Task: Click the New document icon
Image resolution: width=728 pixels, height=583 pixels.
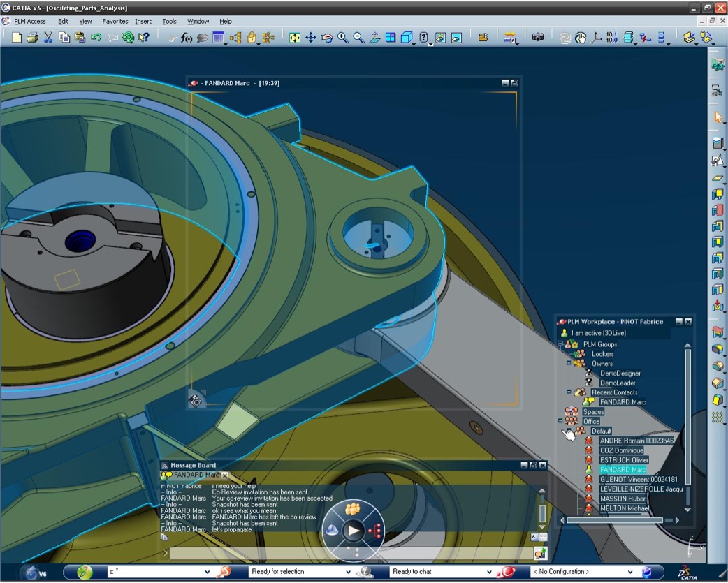Action: coord(16,38)
